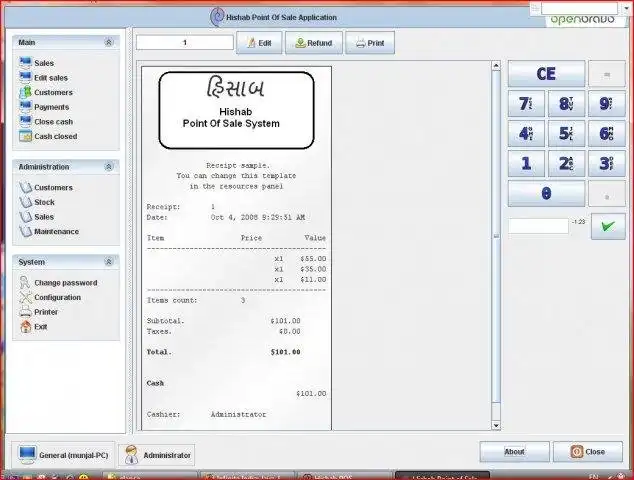Click the $11.00 line item value
This screenshot has height=480, width=634.
coord(313,279)
